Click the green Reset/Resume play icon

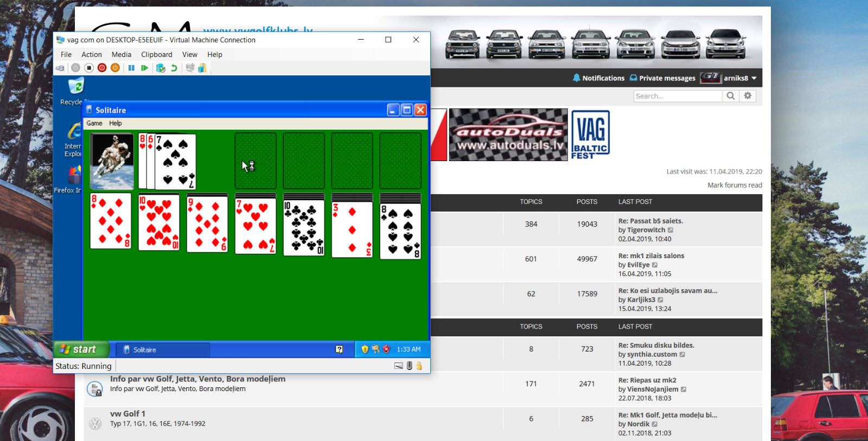pos(144,68)
